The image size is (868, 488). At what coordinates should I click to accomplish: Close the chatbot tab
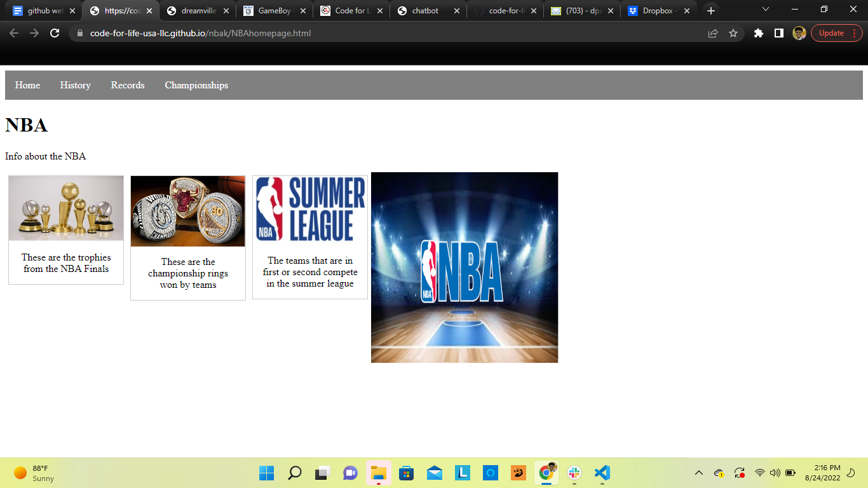point(457,11)
